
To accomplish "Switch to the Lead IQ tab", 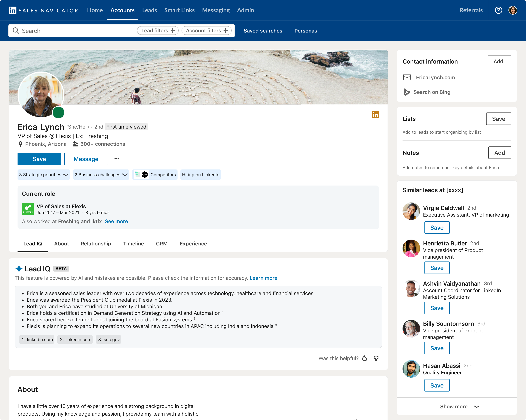I will (33, 244).
